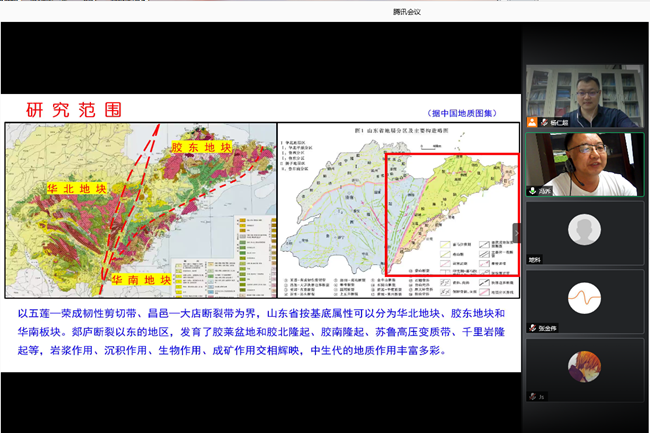Click the muted mic icon beside Js
Screen dimensions: 650x433
point(533,396)
